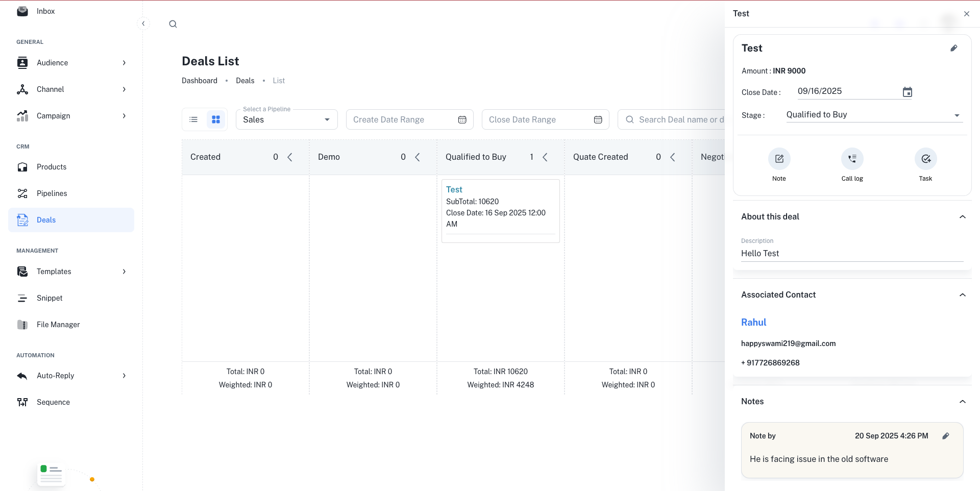Go to Dashboard breadcrumb link
This screenshot has height=491, width=980.
click(x=199, y=81)
